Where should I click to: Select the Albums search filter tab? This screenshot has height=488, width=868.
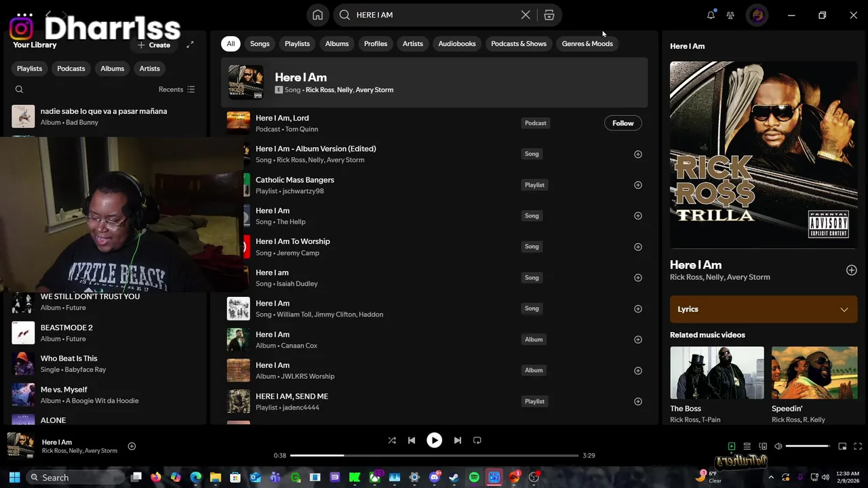pos(337,44)
